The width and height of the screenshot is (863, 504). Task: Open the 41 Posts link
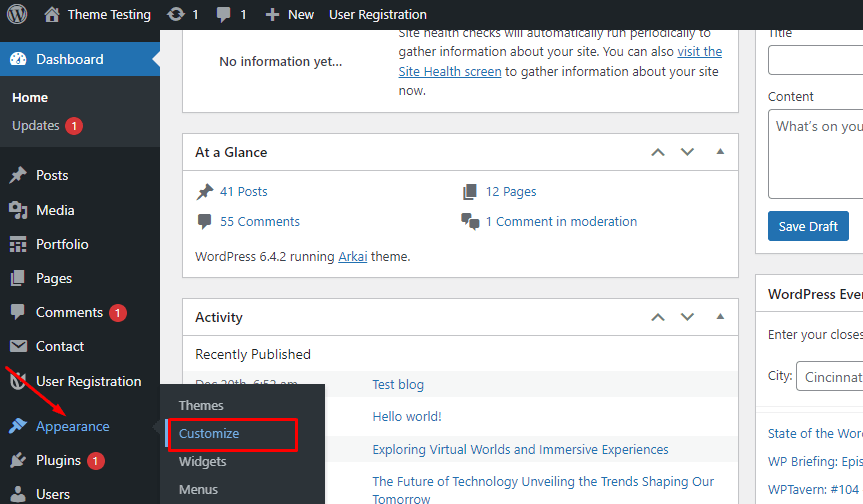click(x=243, y=191)
